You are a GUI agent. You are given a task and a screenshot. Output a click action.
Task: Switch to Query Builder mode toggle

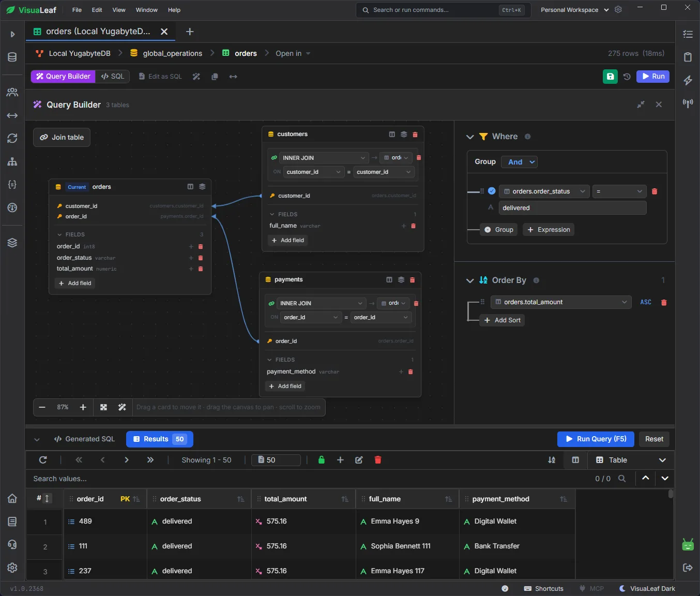coord(63,77)
